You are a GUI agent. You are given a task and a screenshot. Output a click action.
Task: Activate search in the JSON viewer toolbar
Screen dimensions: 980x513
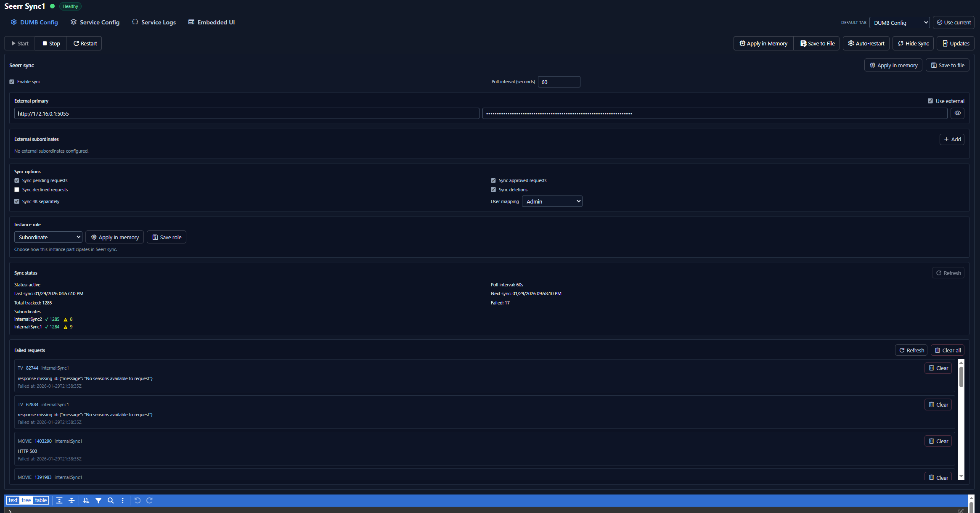point(110,500)
